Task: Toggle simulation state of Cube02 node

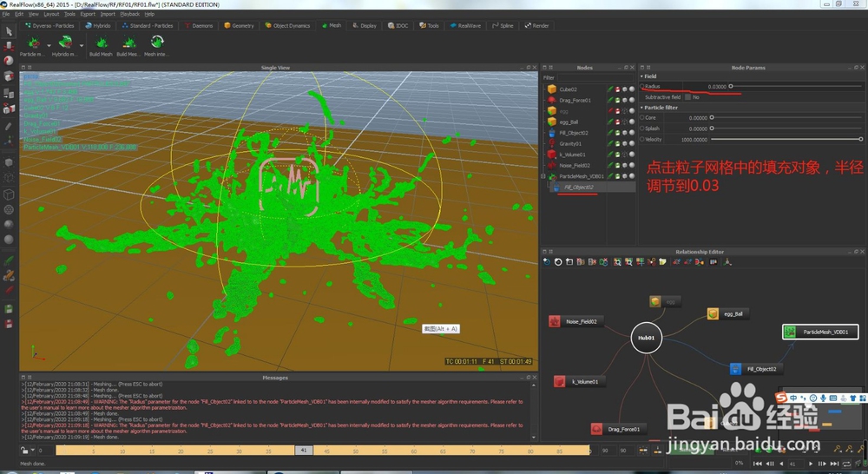Action: [x=610, y=89]
